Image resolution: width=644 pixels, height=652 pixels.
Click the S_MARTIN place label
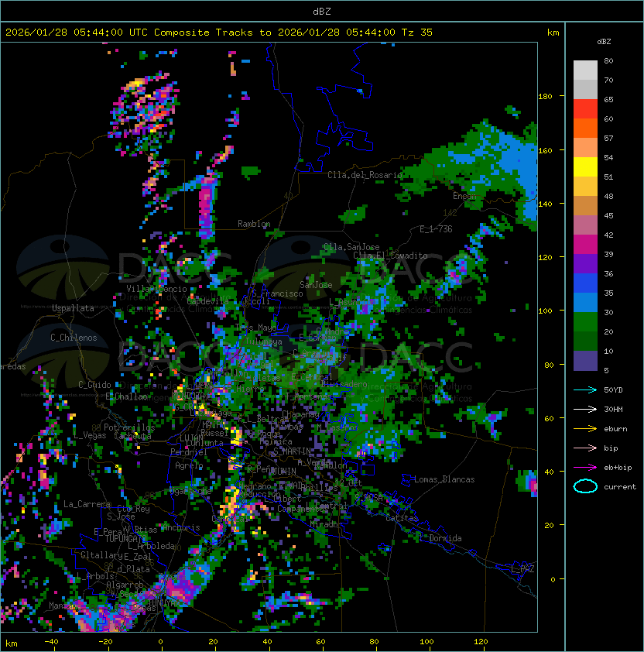pos(293,451)
